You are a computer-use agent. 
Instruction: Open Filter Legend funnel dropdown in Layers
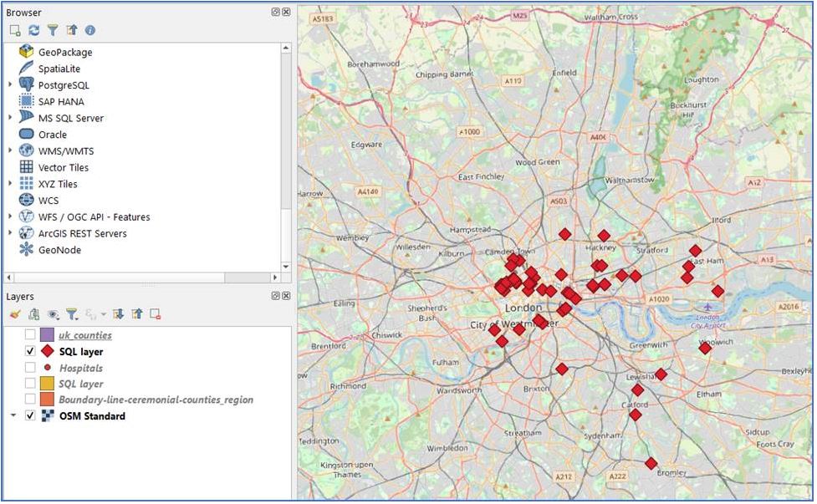[72, 314]
